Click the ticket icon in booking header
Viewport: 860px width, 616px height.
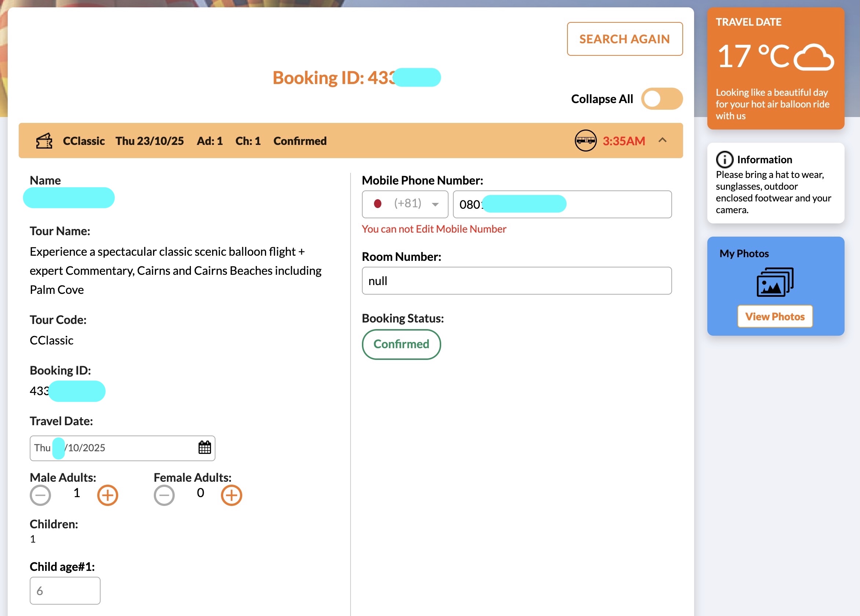(x=44, y=141)
